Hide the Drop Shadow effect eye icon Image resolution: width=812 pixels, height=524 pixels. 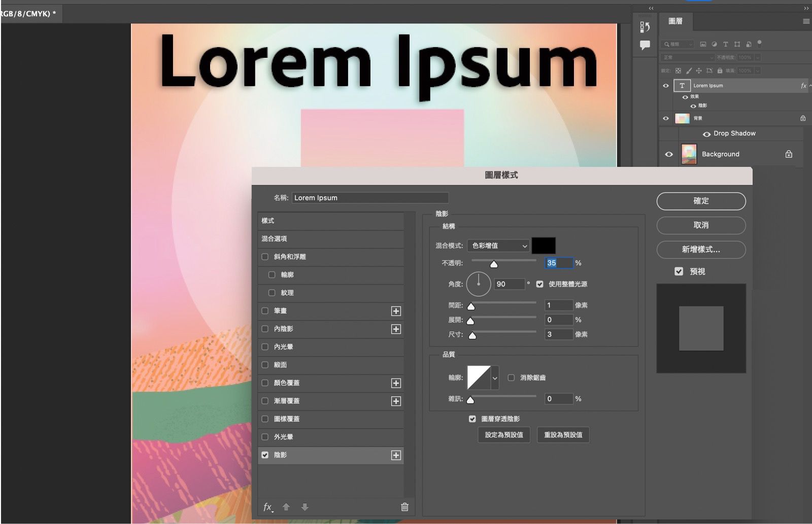[x=706, y=134]
